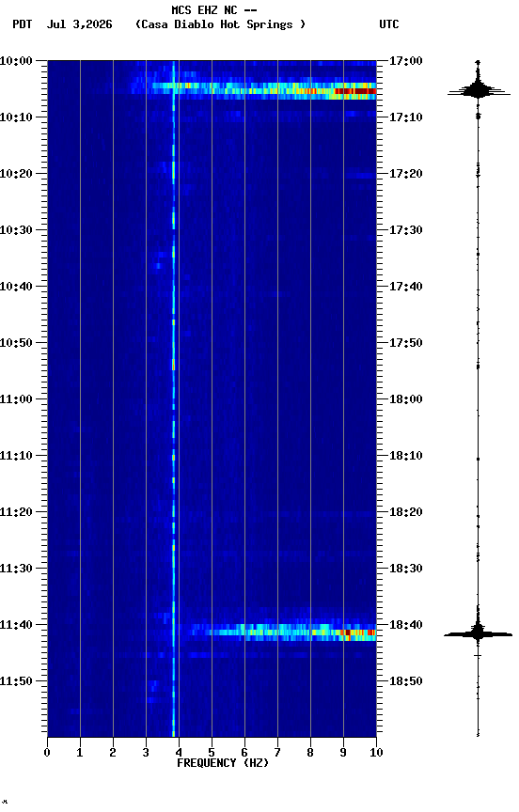Click the 18:10 UTC time label

coord(406,456)
